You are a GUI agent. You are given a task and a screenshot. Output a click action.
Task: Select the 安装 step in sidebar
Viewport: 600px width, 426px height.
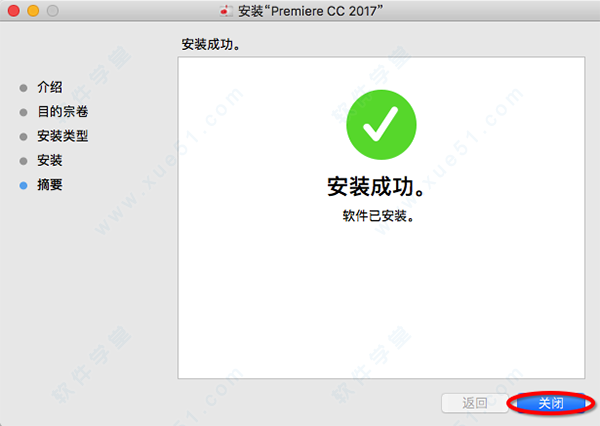(50, 160)
